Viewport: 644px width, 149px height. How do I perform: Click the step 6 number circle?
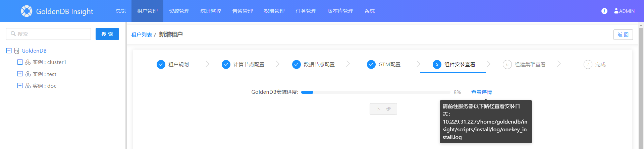point(507,64)
